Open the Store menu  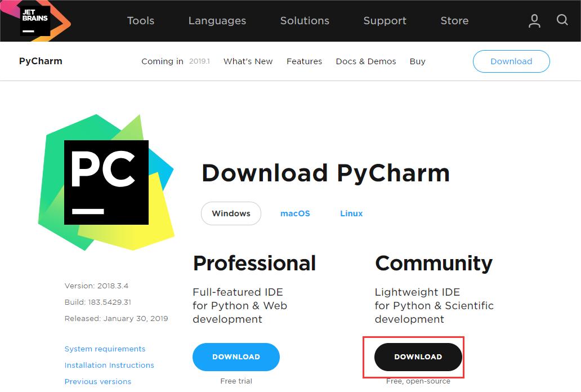pos(454,21)
